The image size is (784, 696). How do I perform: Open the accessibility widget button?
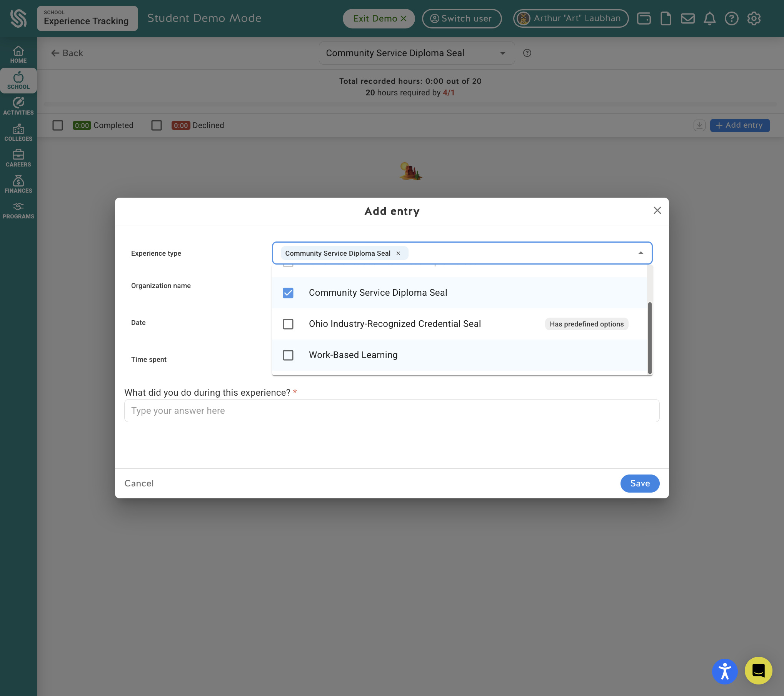[725, 671]
